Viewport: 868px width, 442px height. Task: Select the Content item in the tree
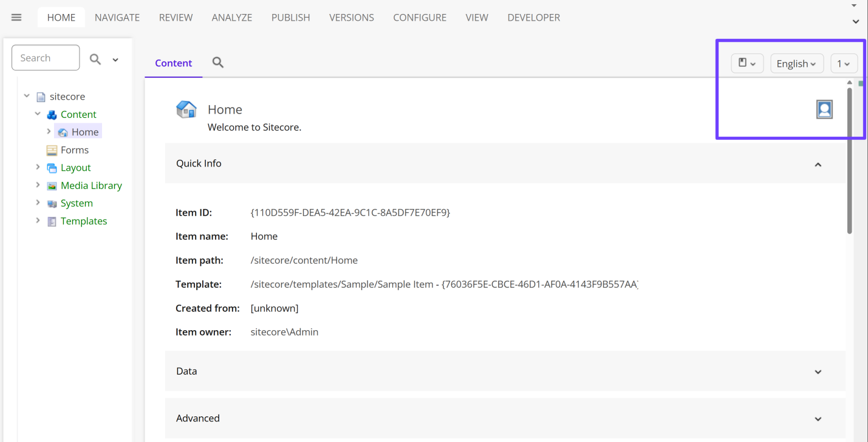pos(78,114)
